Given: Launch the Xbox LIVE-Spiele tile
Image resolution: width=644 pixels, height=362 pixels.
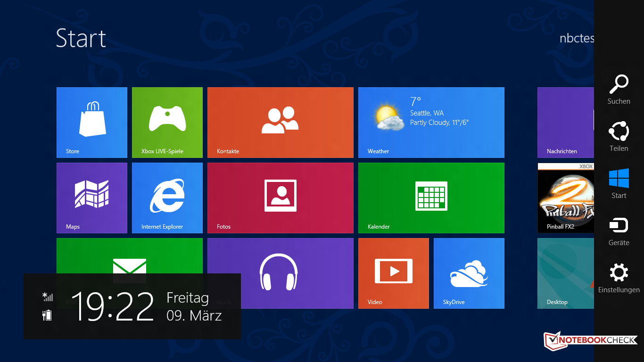Looking at the screenshot, I should pyautogui.click(x=167, y=123).
